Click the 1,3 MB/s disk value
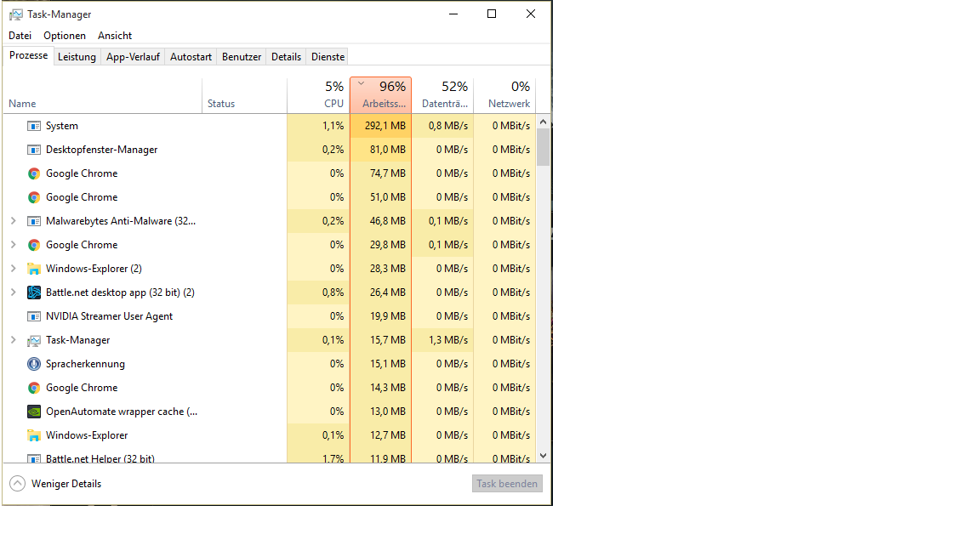 (x=448, y=340)
